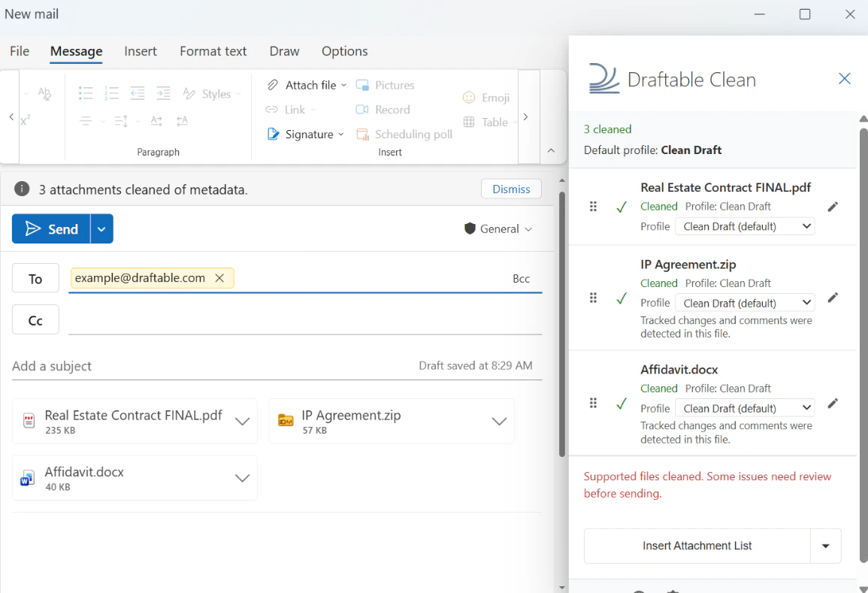Click drag handle for IP Agreement.zip
Viewport: 868px width, 593px height.
tap(593, 298)
